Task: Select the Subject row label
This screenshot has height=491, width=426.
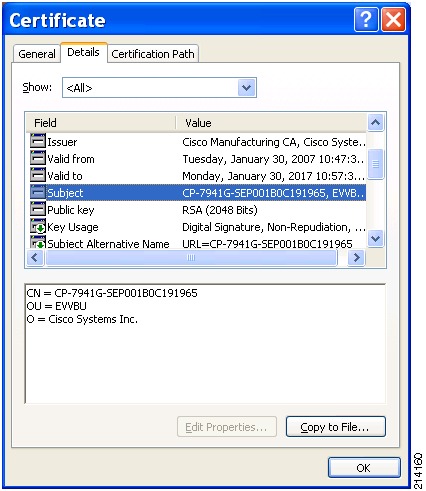Action: (65, 193)
